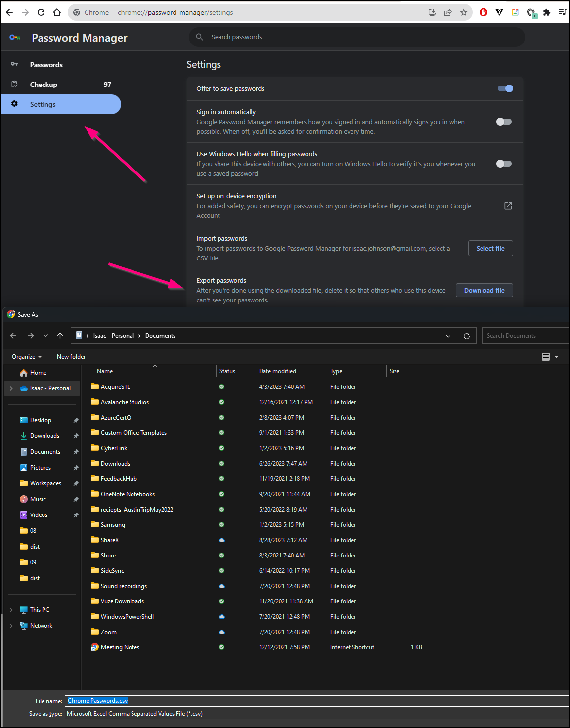This screenshot has width=570, height=728.
Task: Click the Search Documents box
Action: coord(526,336)
